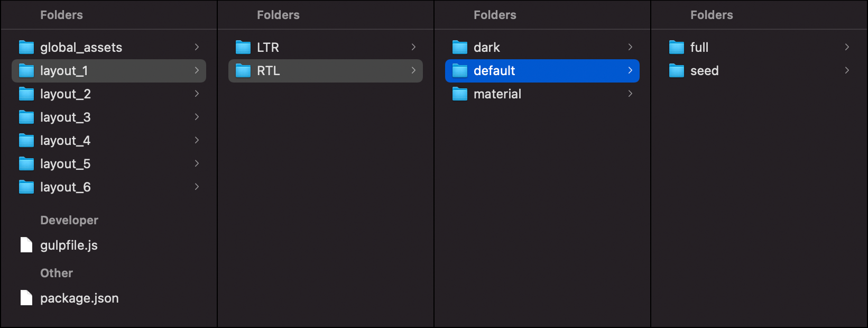868x328 pixels.
Task: Select the layout_4 folder row
Action: click(109, 141)
